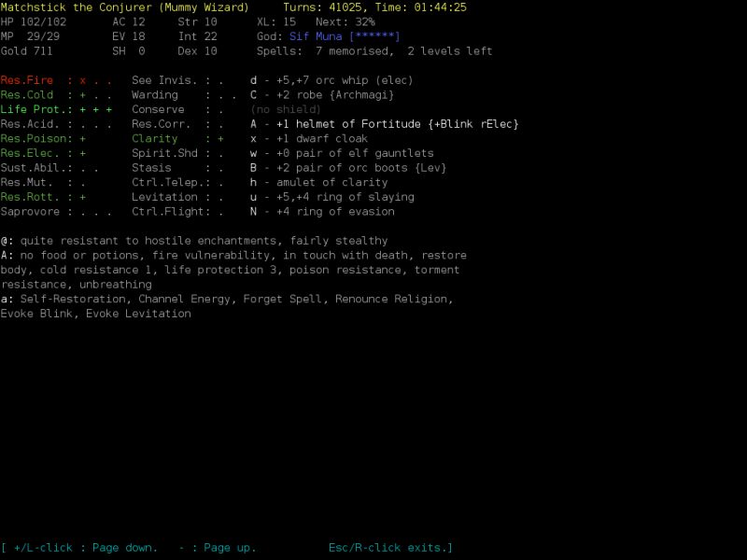Click the 'Levitation' resistance label
Screen dimensions: 747x560
click(164, 197)
